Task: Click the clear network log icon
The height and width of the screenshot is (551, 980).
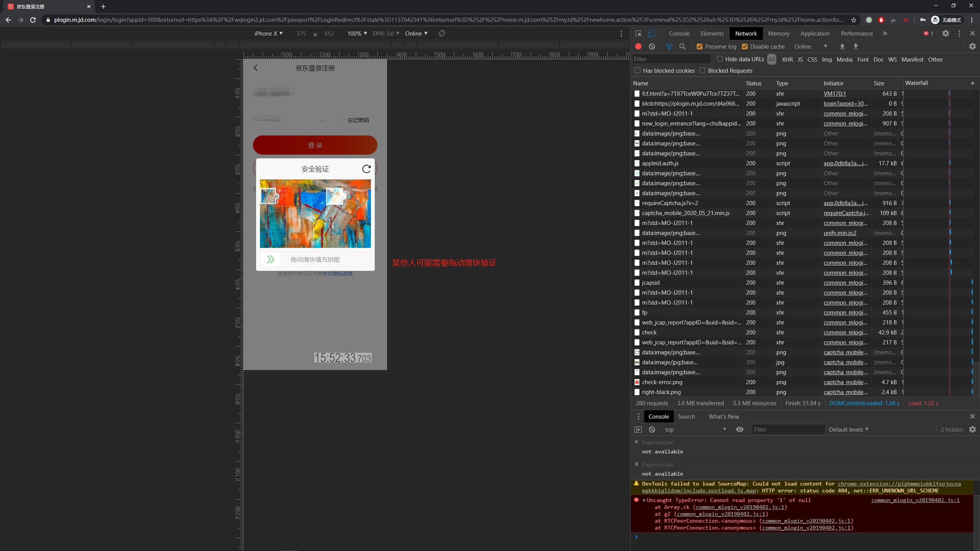Action: [652, 46]
